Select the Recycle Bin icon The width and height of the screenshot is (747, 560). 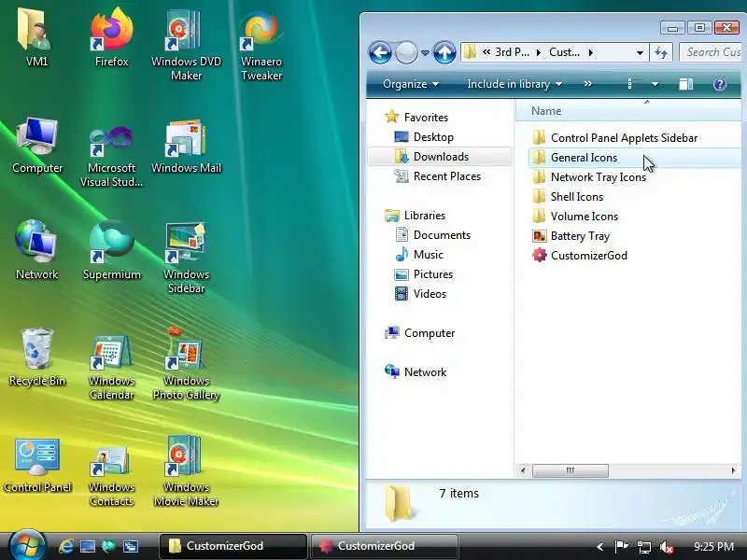[36, 357]
